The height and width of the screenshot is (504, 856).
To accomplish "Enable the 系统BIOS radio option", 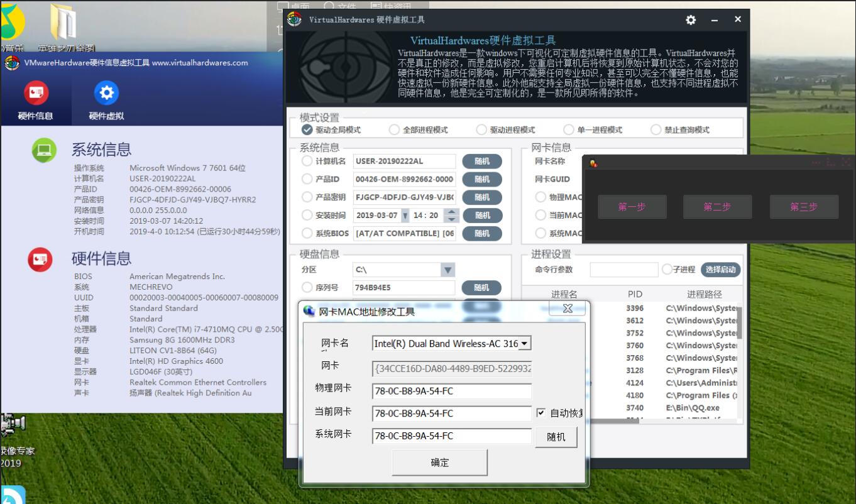I will (x=307, y=233).
